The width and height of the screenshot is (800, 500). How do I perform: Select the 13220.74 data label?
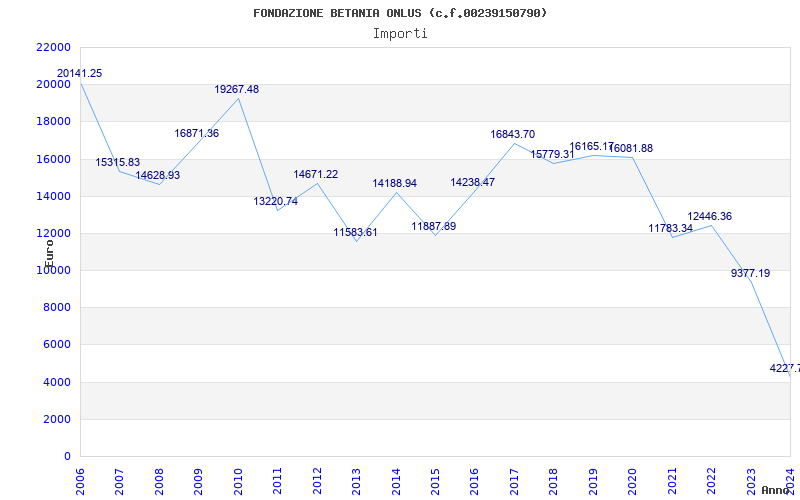[276, 202]
